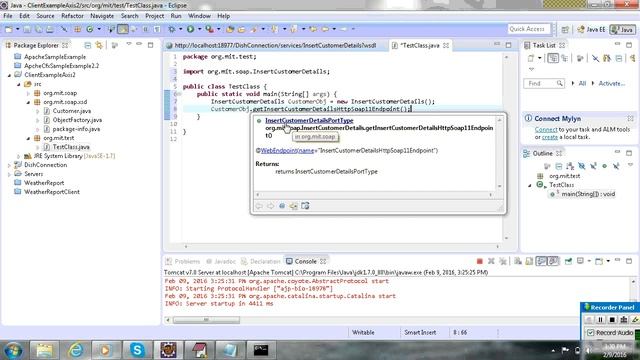Toggle Show Console on standard error change

(553, 261)
